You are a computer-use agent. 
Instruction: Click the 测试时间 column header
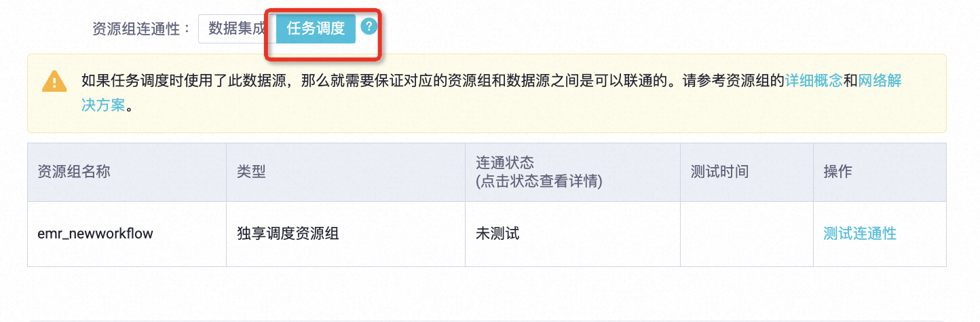719,172
